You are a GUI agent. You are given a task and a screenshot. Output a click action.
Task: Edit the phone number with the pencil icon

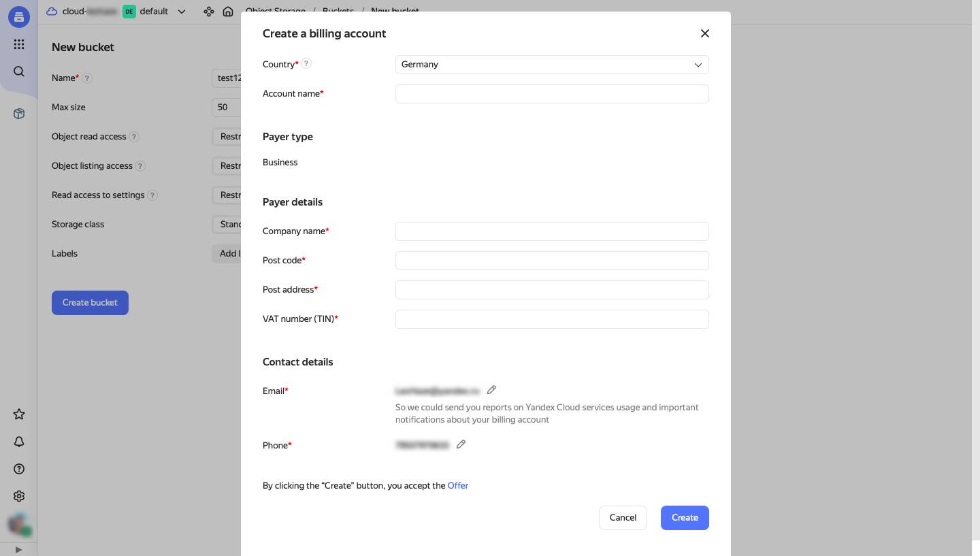click(x=461, y=444)
